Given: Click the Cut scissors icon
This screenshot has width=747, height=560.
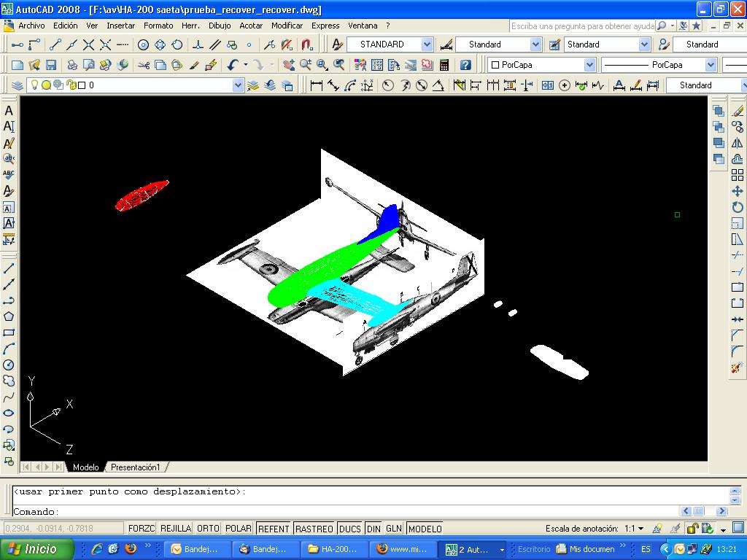Looking at the screenshot, I should [x=143, y=65].
